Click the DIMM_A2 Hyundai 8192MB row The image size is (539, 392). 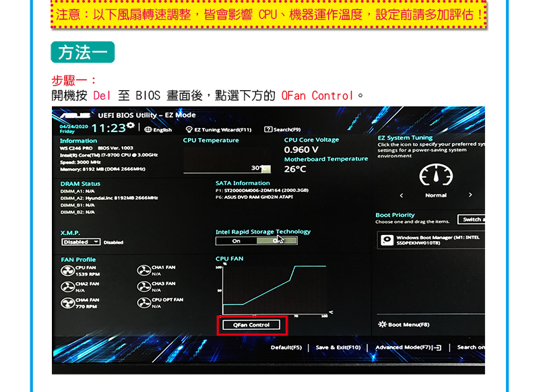109,198
